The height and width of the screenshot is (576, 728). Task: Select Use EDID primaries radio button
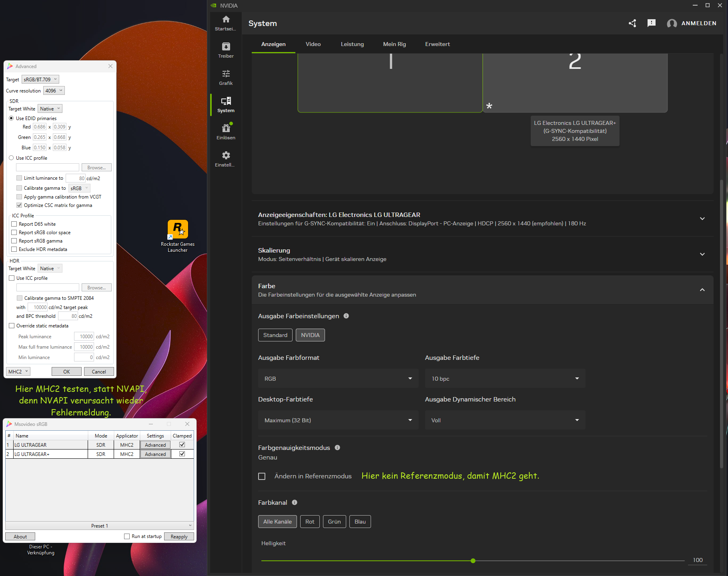point(11,118)
